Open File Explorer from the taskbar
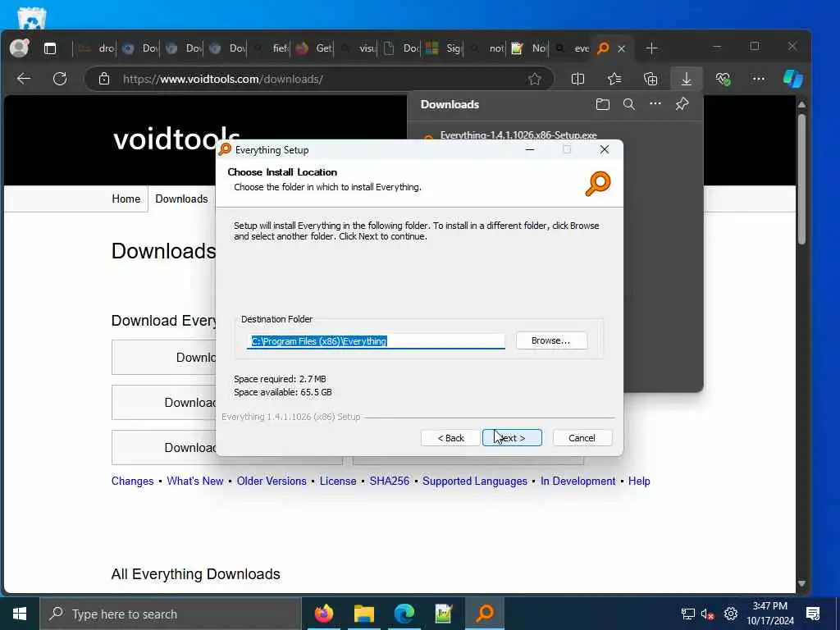 point(363,614)
